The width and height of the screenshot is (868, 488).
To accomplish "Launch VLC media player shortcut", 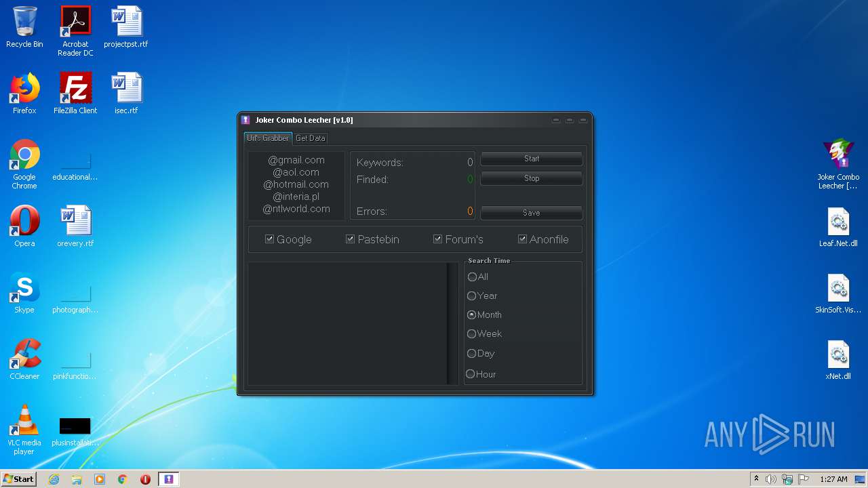I will [x=24, y=430].
